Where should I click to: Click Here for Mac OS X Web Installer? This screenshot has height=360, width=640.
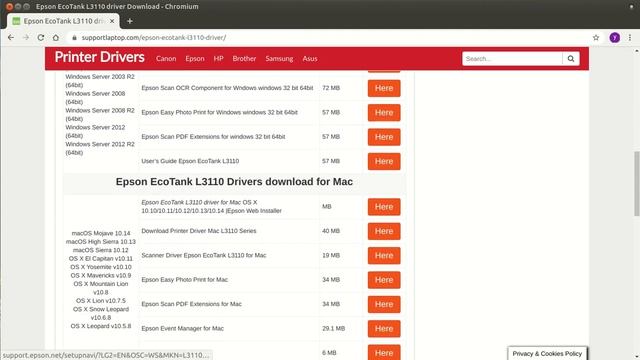(x=384, y=207)
